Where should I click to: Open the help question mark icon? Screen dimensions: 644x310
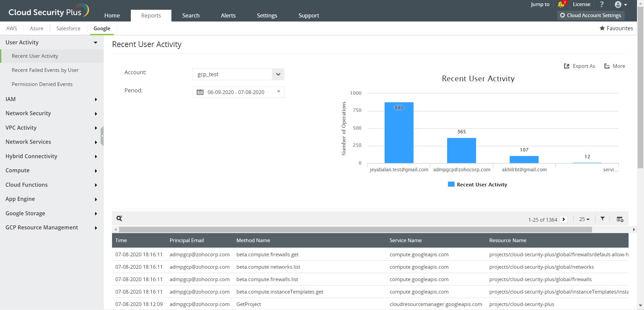(x=602, y=4)
